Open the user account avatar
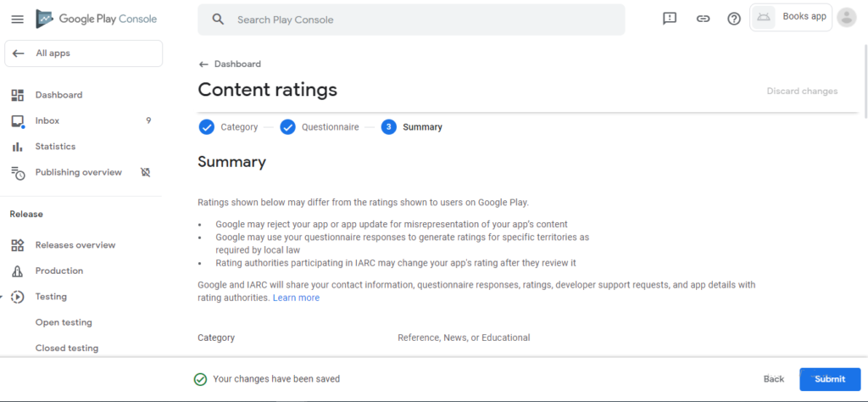 point(847,17)
